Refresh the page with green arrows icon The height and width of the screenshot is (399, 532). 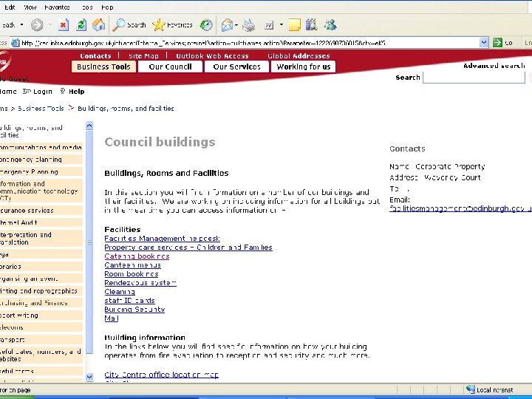[81, 25]
